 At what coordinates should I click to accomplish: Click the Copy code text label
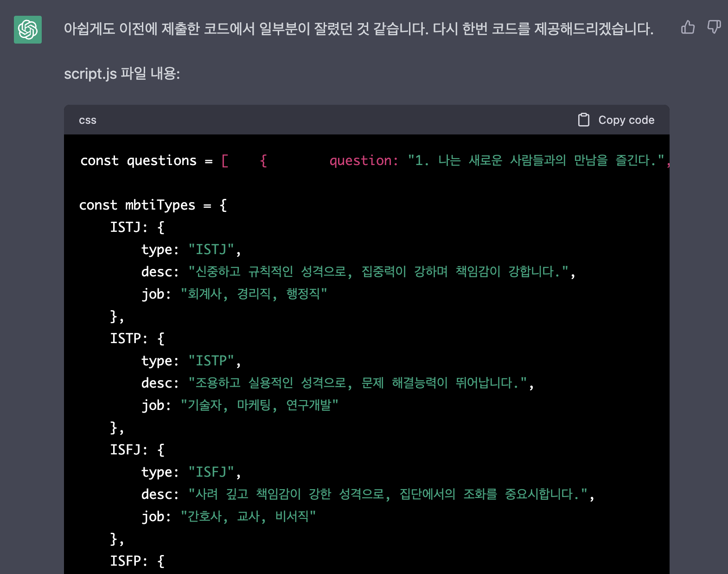[x=626, y=120]
